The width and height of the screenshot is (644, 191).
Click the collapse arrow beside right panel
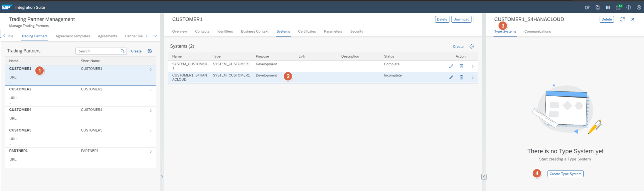pos(484,177)
